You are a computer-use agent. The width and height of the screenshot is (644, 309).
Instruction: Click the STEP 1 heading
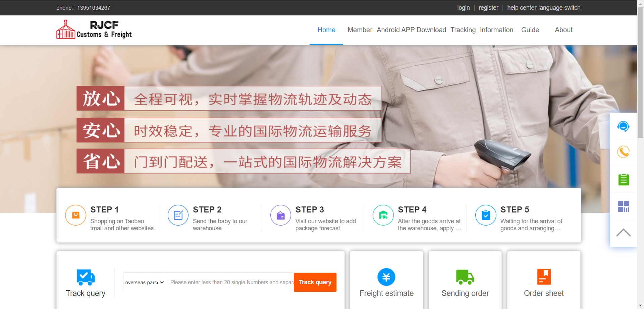pos(104,209)
